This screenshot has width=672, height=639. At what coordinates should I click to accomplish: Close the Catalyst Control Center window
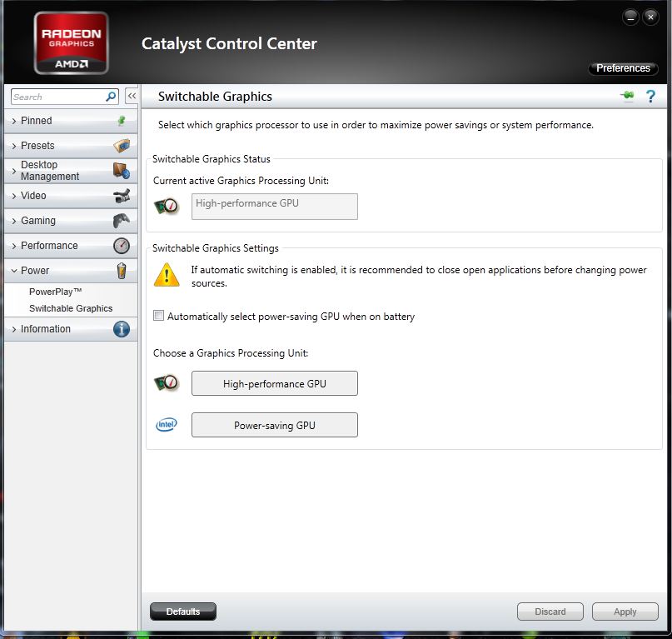pyautogui.click(x=650, y=17)
